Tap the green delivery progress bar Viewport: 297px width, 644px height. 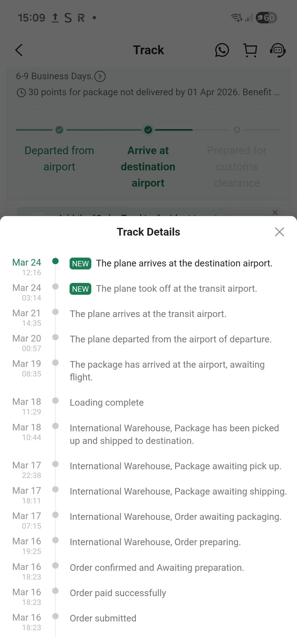tap(173, 130)
